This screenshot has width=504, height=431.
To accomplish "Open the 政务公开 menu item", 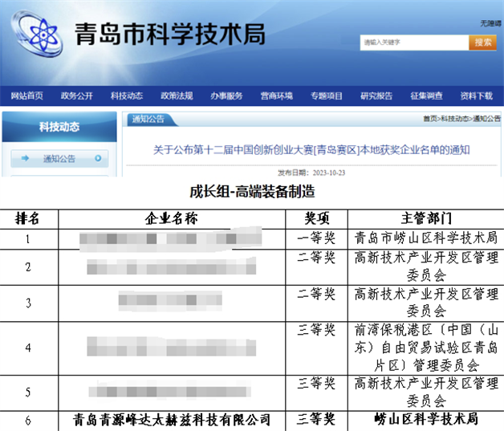I will pyautogui.click(x=77, y=96).
